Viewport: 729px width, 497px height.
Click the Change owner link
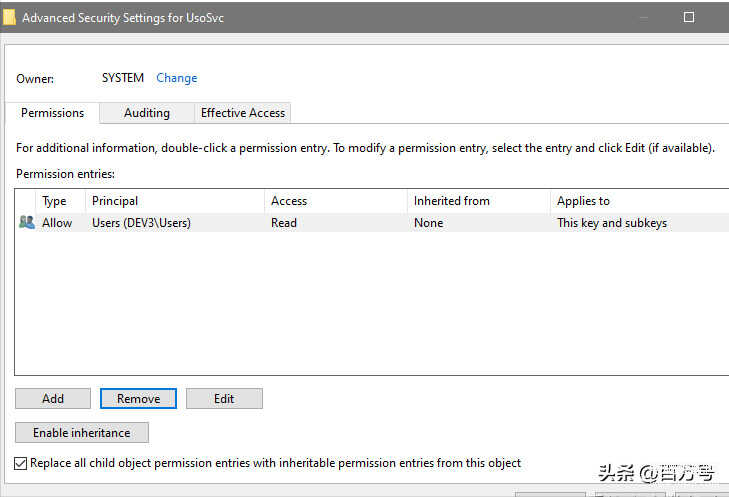coord(176,78)
